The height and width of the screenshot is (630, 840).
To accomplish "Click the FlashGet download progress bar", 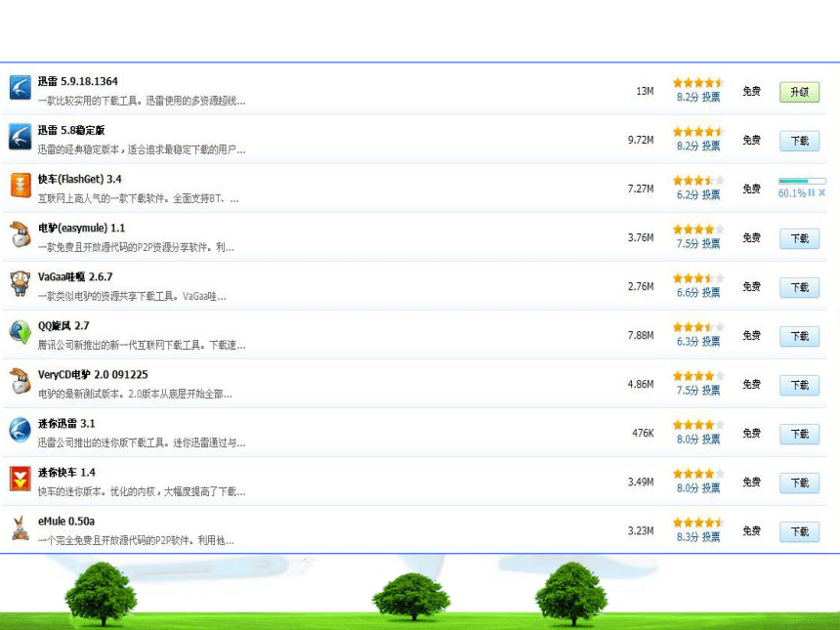I will point(802,182).
